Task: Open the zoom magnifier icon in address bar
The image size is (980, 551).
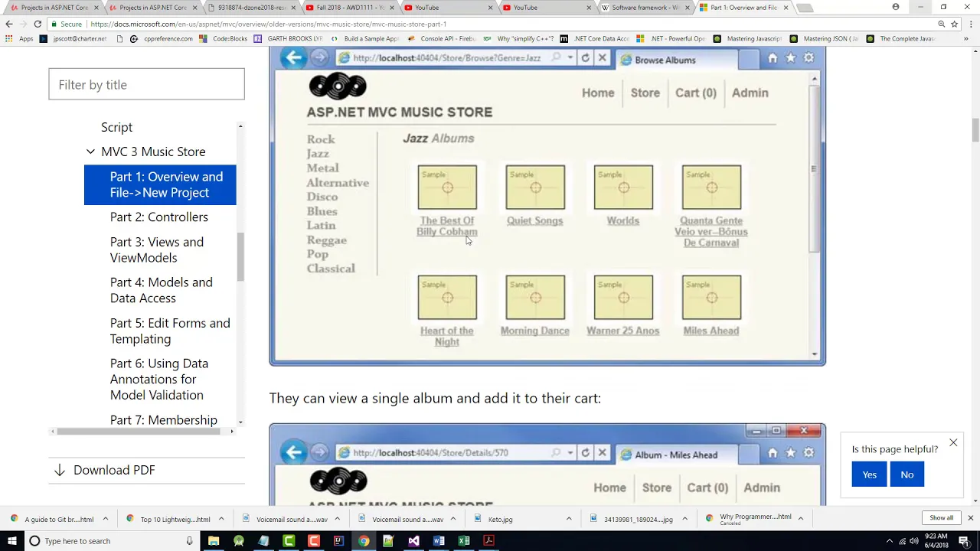Action: point(941,24)
